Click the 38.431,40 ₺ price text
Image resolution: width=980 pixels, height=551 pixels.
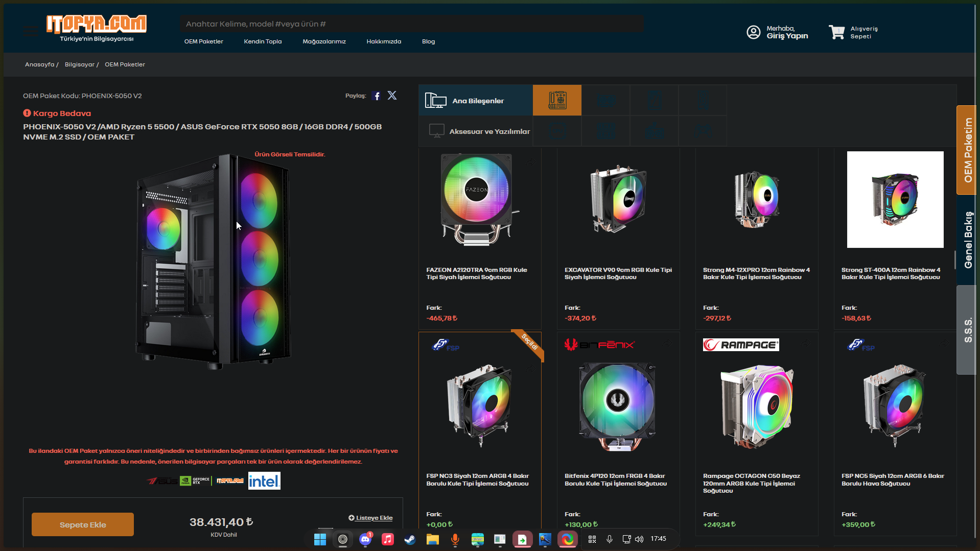tap(221, 522)
